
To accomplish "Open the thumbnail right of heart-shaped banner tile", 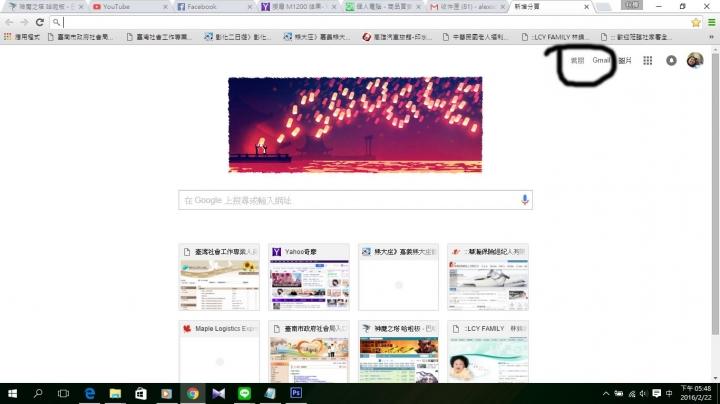I will [398, 351].
